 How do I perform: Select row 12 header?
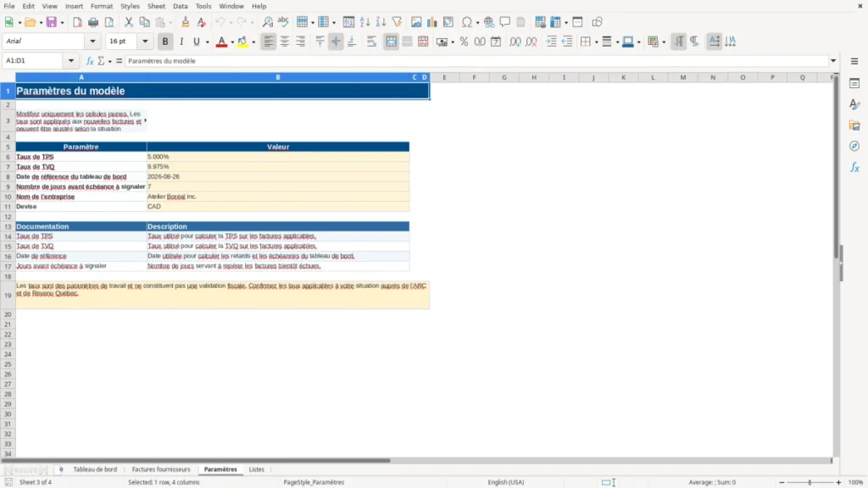[x=8, y=216]
